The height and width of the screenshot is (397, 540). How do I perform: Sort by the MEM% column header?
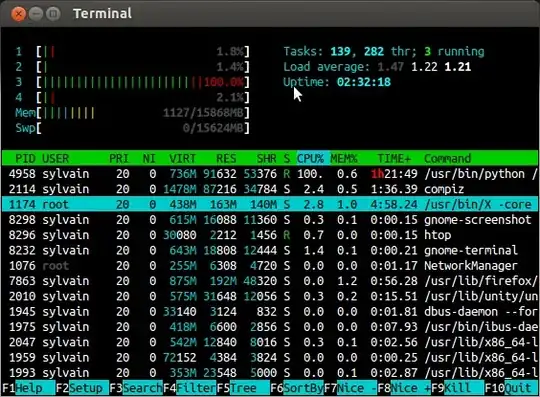pyautogui.click(x=344, y=158)
